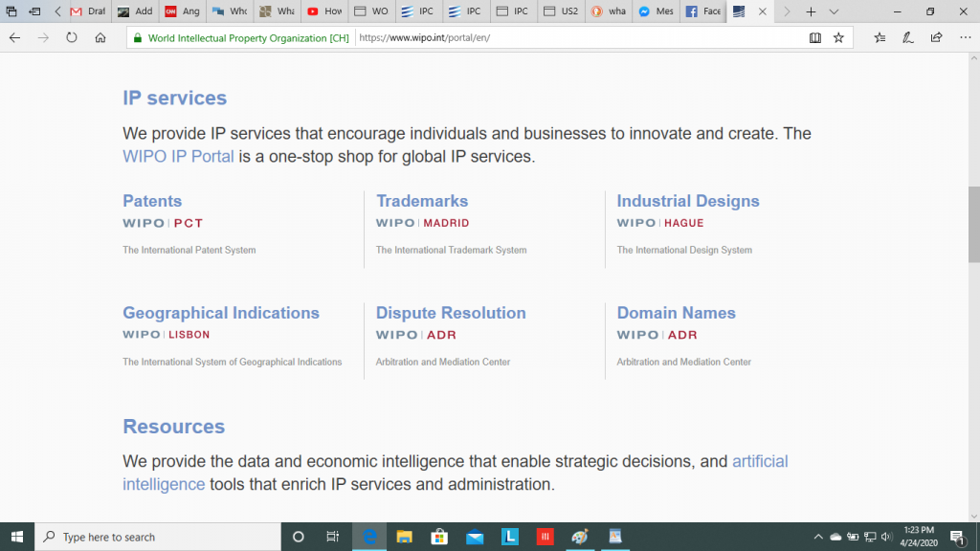Image resolution: width=980 pixels, height=551 pixels.
Task: Open Microsoft Store from the taskbar
Action: 439,537
